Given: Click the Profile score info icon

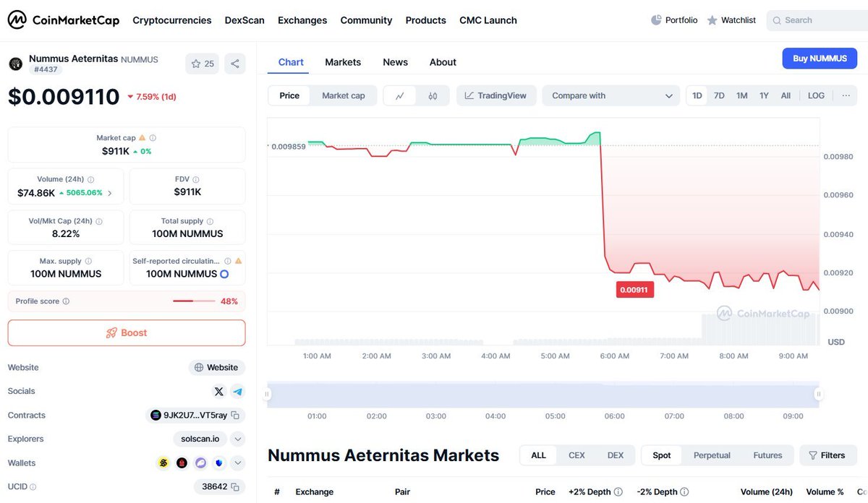Looking at the screenshot, I should (66, 301).
